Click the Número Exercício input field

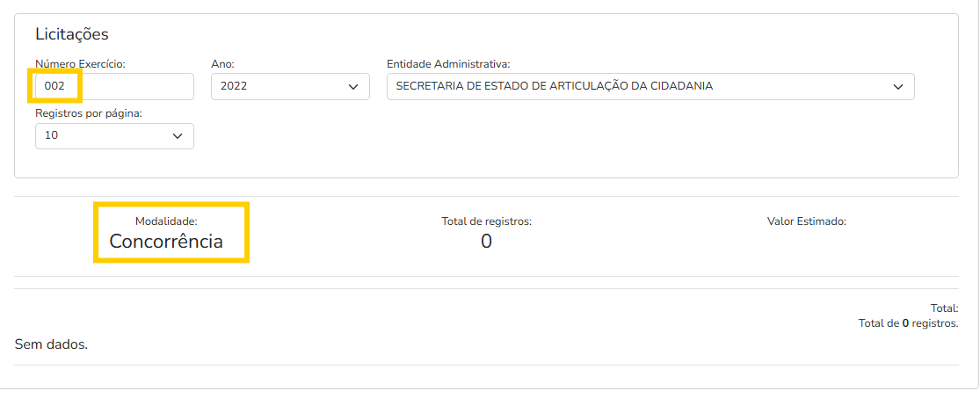(114, 86)
